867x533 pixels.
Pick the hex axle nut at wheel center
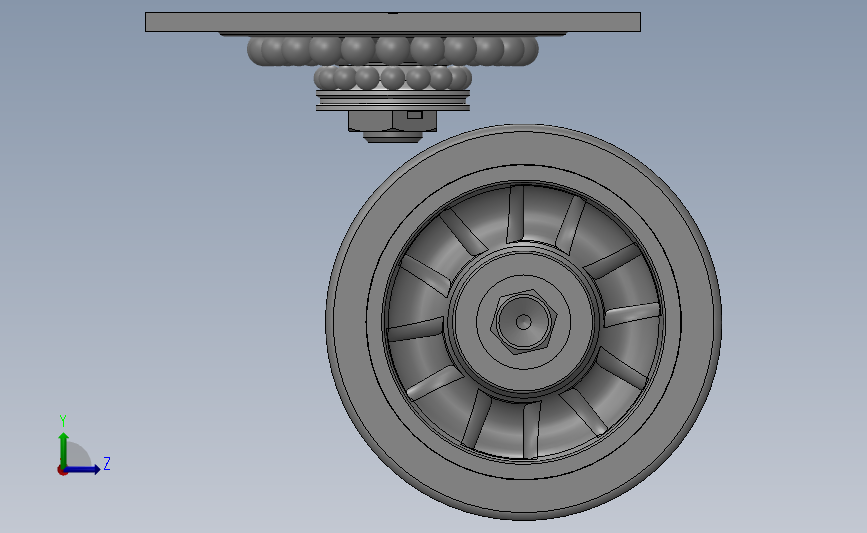[524, 322]
